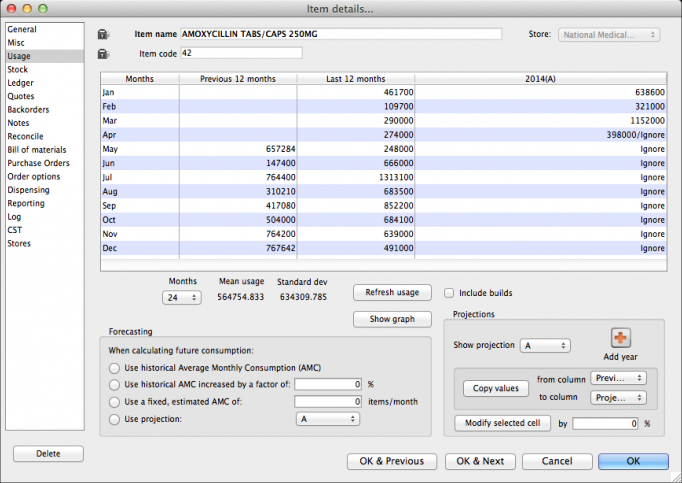Open the Months dropdown set to 24
Screen dimensions: 682x483
tap(182, 298)
